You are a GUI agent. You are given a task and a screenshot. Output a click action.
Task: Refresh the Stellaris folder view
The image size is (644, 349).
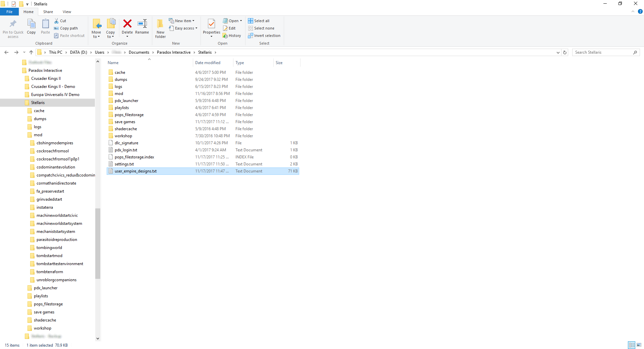pyautogui.click(x=565, y=52)
